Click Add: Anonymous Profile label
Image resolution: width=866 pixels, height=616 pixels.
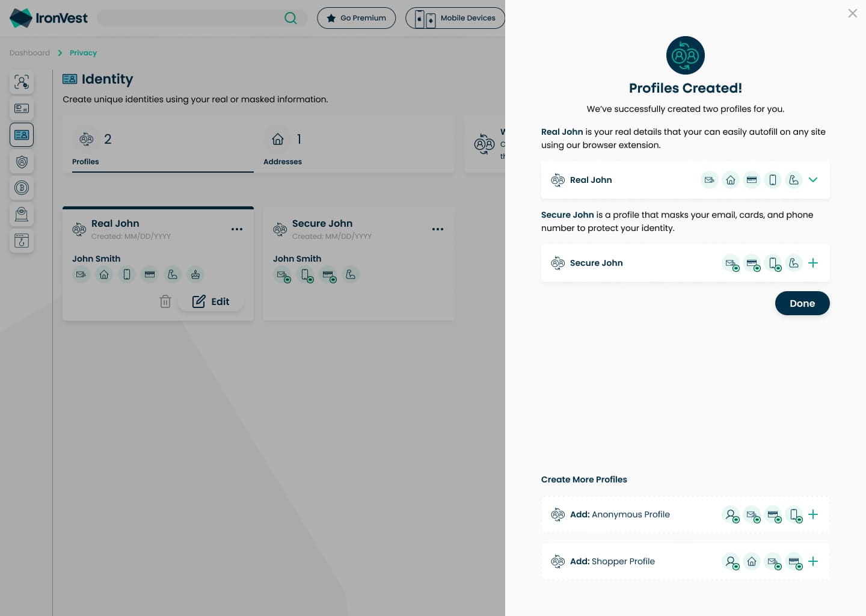pos(620,514)
